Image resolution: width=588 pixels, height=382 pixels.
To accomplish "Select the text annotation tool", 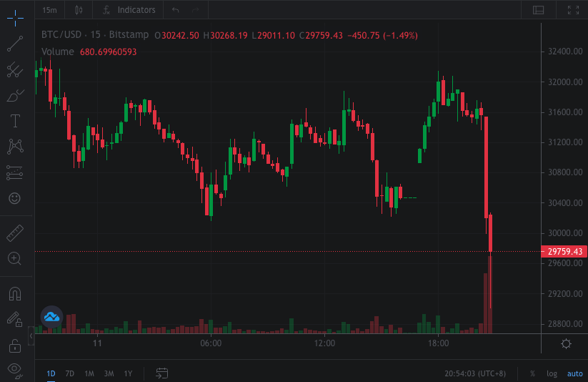I will point(15,121).
